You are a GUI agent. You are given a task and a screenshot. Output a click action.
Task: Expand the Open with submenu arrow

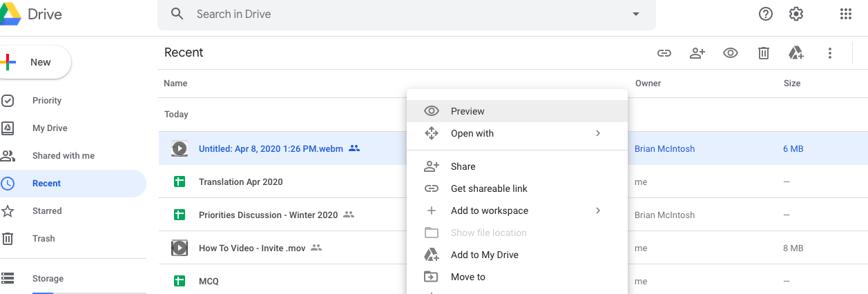tap(598, 133)
